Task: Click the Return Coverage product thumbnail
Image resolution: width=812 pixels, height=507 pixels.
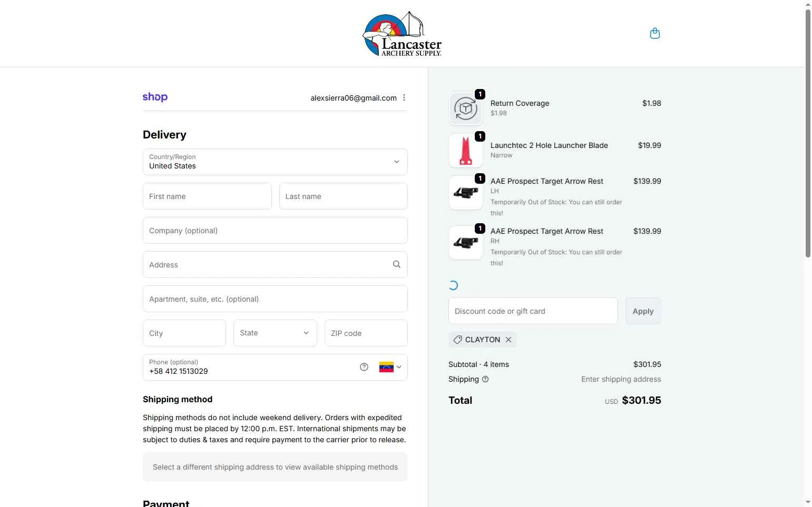Action: (466, 108)
